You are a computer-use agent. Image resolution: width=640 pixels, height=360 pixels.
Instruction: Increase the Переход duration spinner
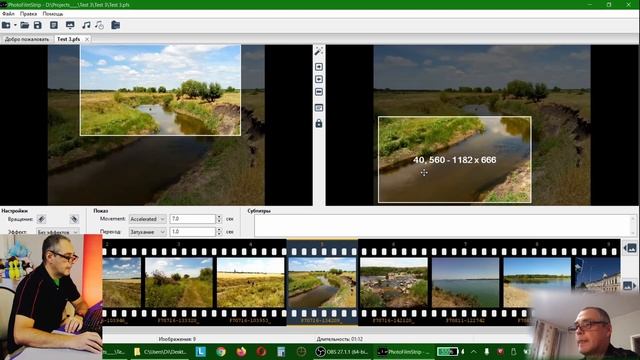coord(219,229)
